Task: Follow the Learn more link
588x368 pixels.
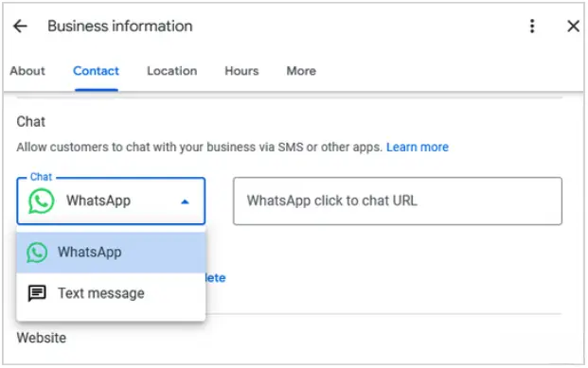Action: [x=418, y=148]
